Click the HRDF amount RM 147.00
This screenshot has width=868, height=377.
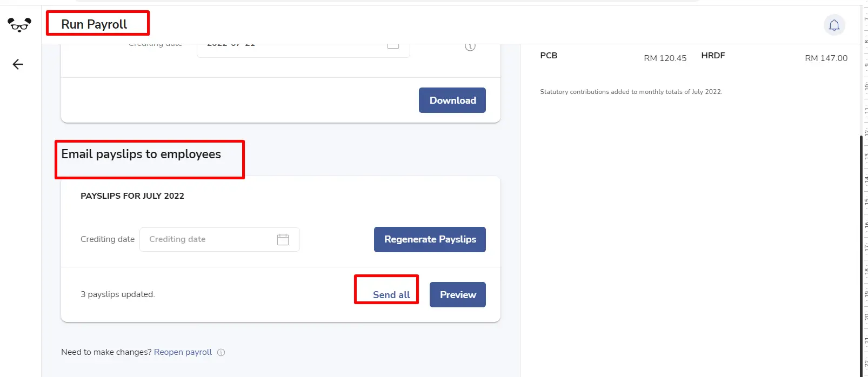[x=826, y=58]
